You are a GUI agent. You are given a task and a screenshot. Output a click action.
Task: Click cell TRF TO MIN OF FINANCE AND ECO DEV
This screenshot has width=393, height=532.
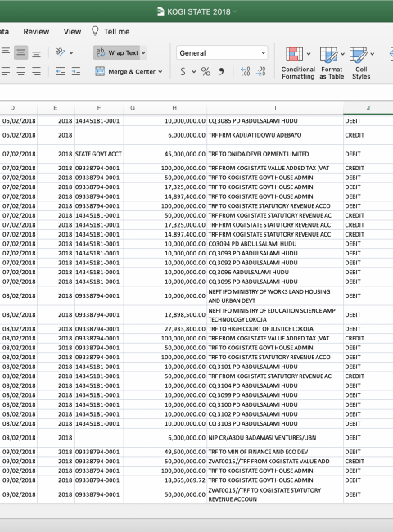pyautogui.click(x=275, y=452)
